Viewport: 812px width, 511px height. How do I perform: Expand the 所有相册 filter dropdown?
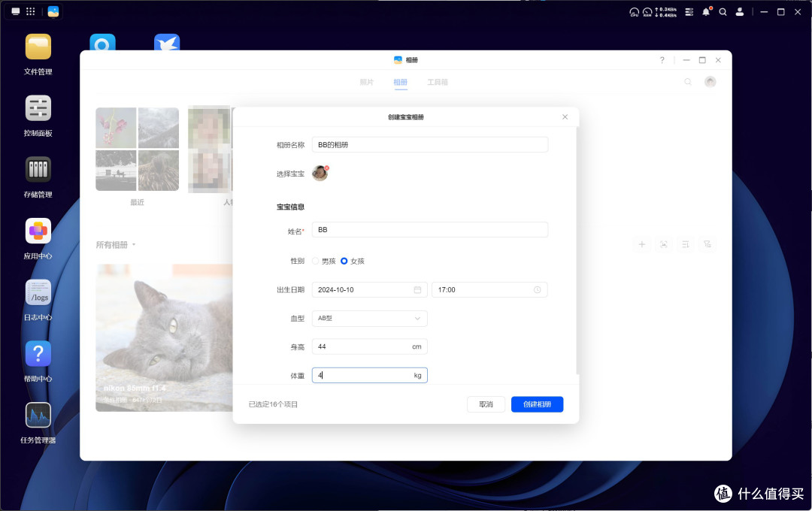click(116, 245)
